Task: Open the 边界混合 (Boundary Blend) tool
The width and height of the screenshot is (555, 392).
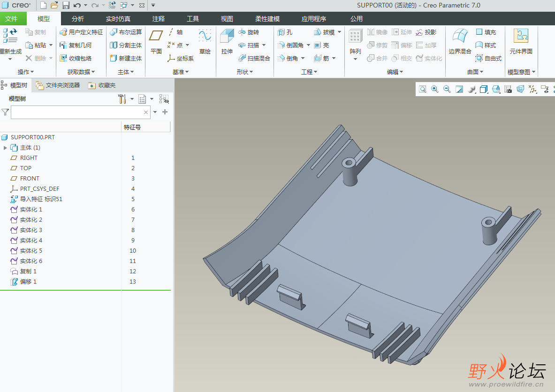Action: click(460, 41)
